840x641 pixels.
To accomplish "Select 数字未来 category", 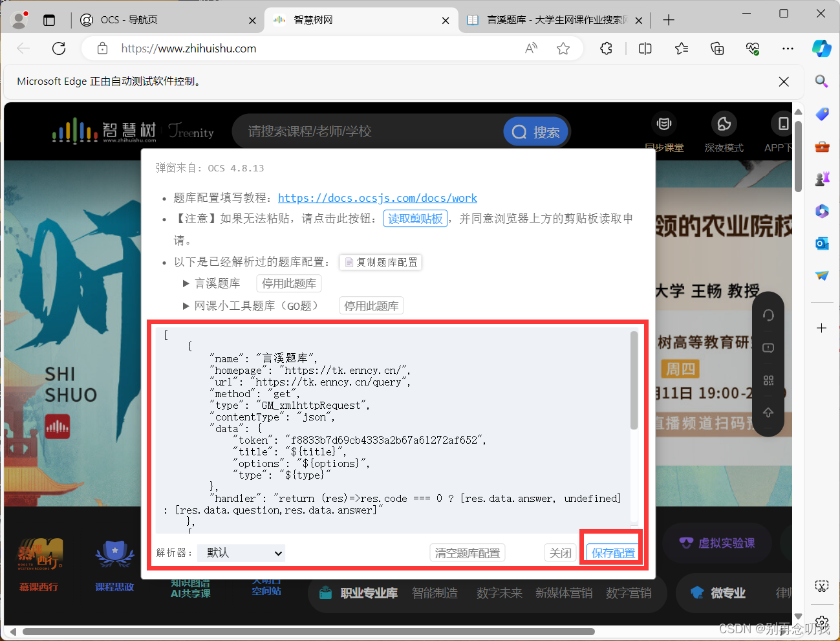I will [499, 593].
